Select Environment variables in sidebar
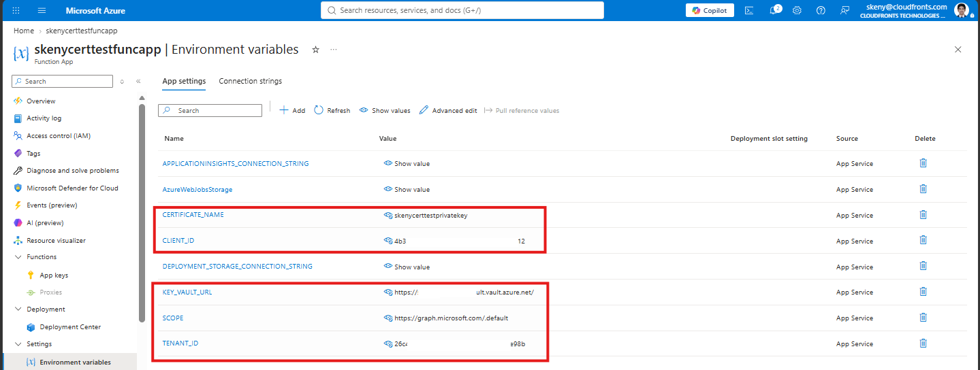This screenshot has width=980, height=370. pos(75,362)
